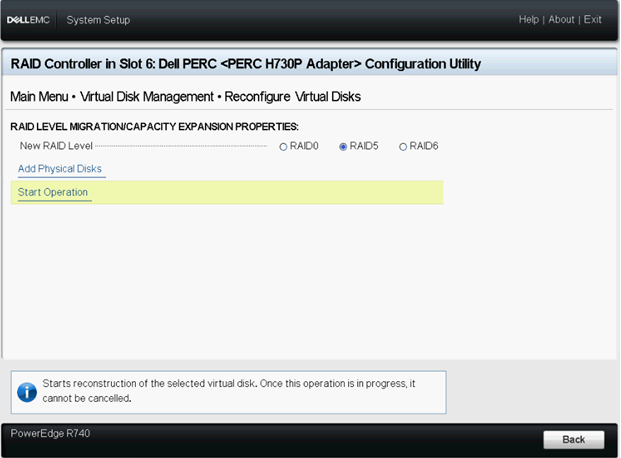Click the RAID Controller in Slot 6 title
This screenshot has width=621, height=458.
pyautogui.click(x=245, y=64)
